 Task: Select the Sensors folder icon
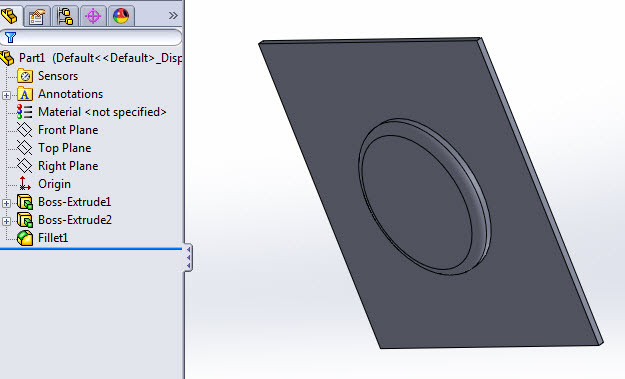tap(25, 76)
